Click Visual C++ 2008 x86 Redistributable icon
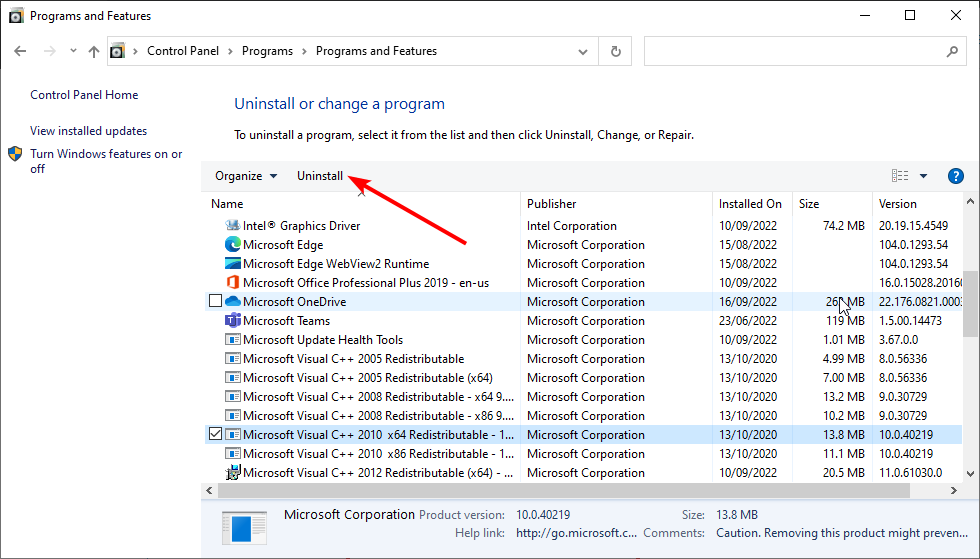980x559 pixels. (x=232, y=416)
